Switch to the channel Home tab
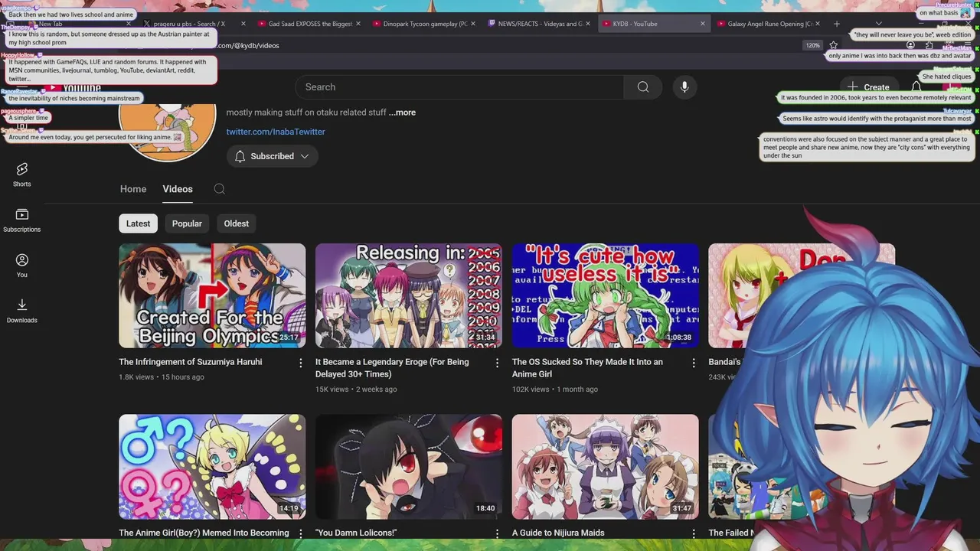The height and width of the screenshot is (551, 980). click(133, 189)
